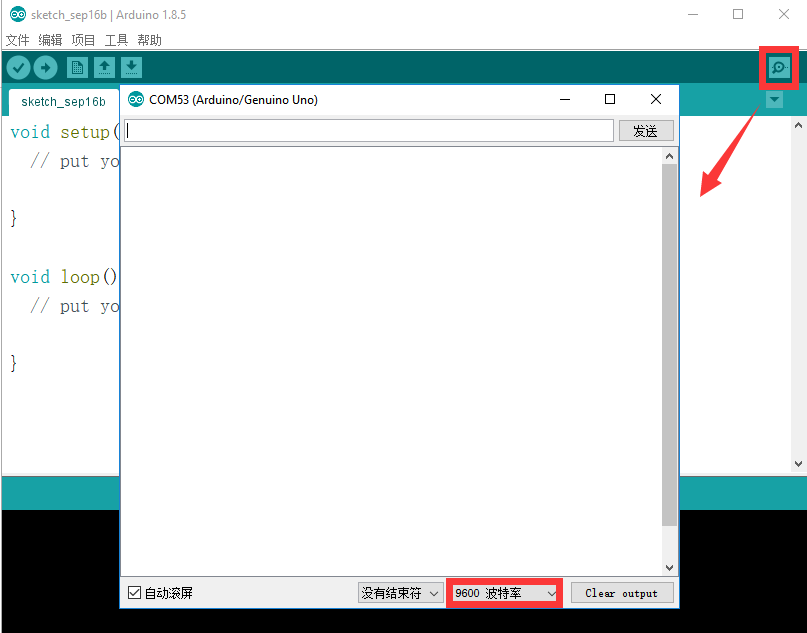
Task: Close the COM53 serial monitor window
Action: [x=656, y=99]
